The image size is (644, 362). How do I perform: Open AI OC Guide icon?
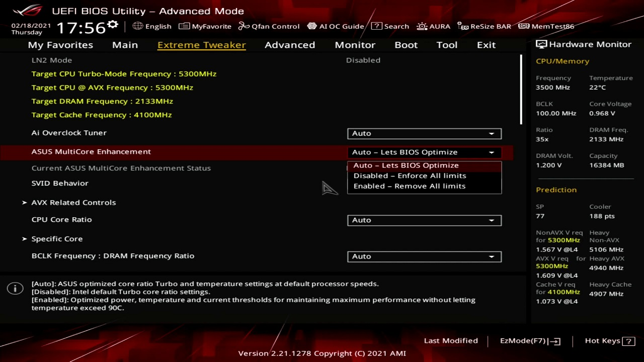312,26
